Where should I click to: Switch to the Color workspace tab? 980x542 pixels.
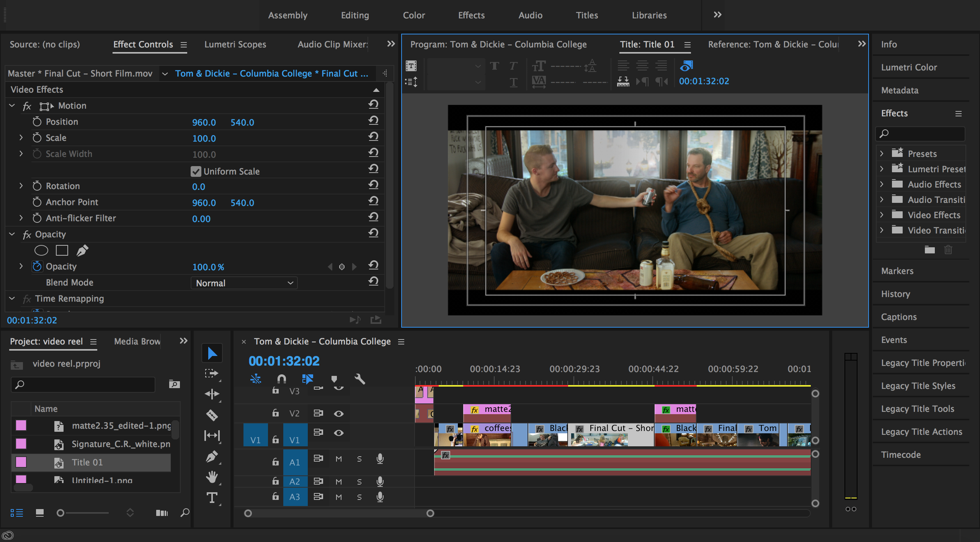click(414, 15)
